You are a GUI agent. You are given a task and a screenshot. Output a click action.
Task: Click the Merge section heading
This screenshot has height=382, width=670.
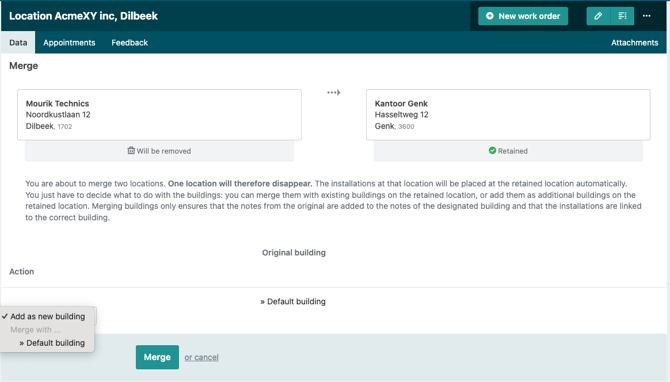(24, 66)
